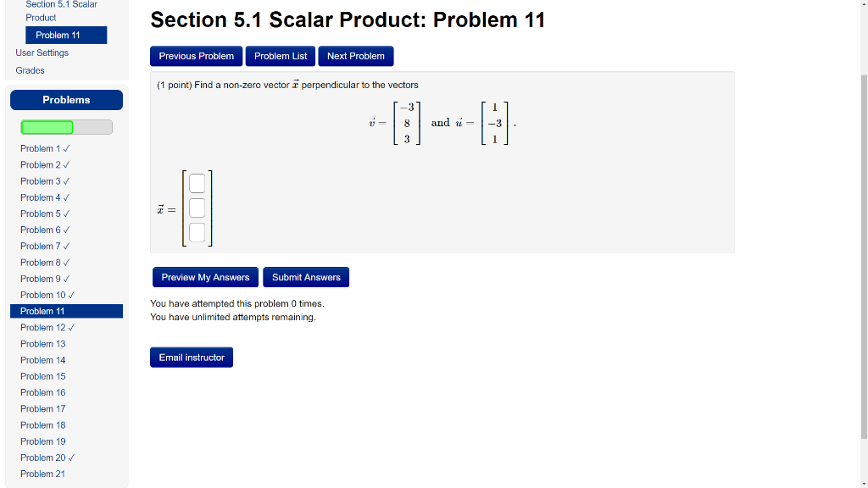Click the Problems panel header

[66, 99]
